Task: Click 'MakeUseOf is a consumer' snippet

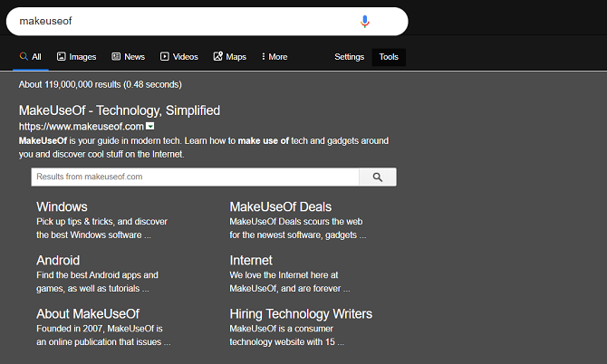Action: (x=287, y=335)
